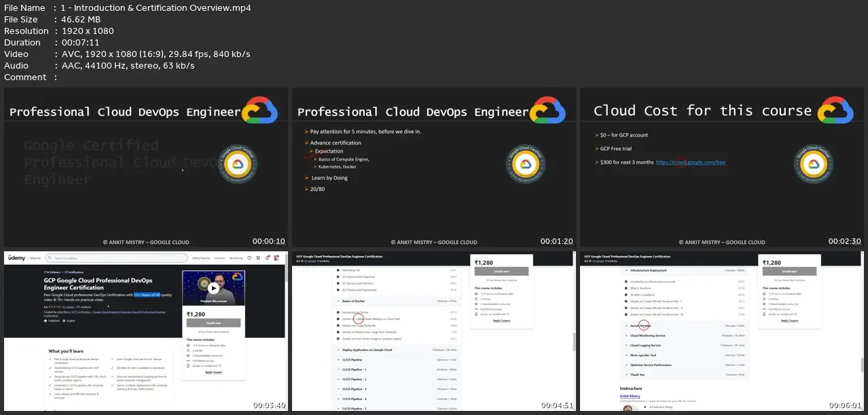This screenshot has height=415, width=868.
Task: Expand the CI/CD Pipeline - 3 section
Action: [397, 389]
